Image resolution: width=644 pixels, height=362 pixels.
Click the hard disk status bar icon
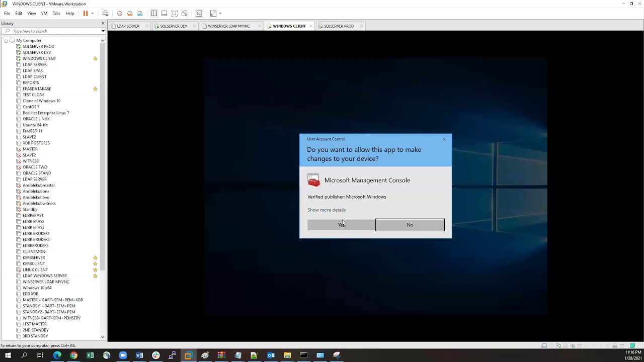[544, 346]
